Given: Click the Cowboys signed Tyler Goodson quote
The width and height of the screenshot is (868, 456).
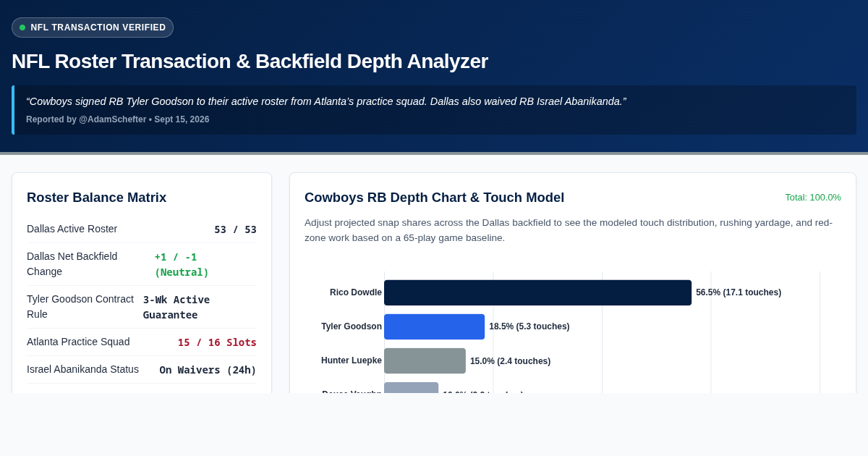Looking at the screenshot, I should 326,101.
